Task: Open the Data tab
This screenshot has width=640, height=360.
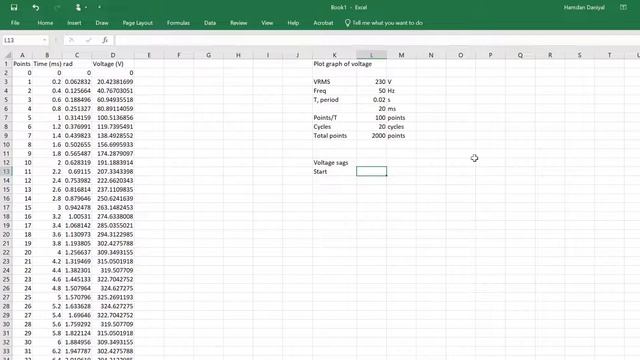Action: (210, 23)
